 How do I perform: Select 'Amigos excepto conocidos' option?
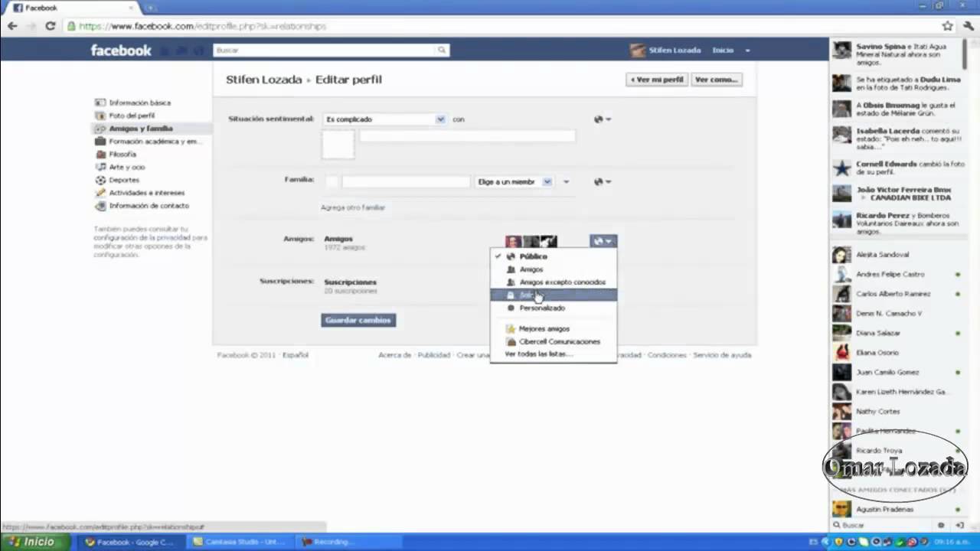(x=553, y=282)
